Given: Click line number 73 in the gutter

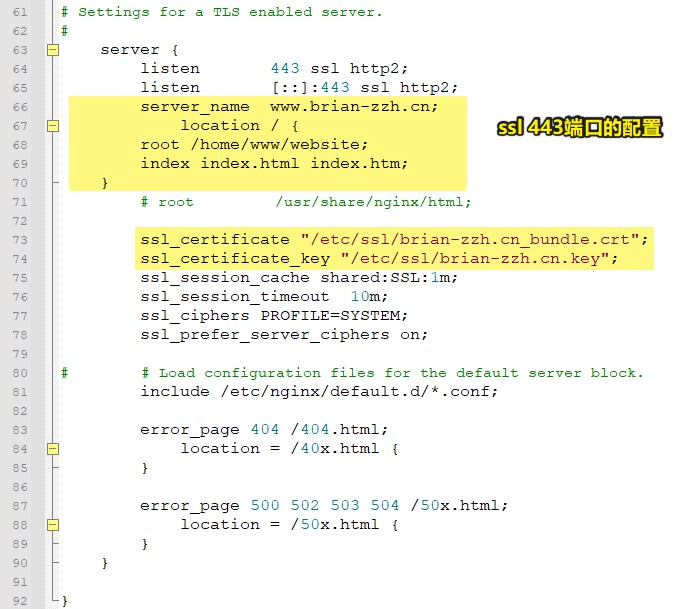Looking at the screenshot, I should 20,240.
